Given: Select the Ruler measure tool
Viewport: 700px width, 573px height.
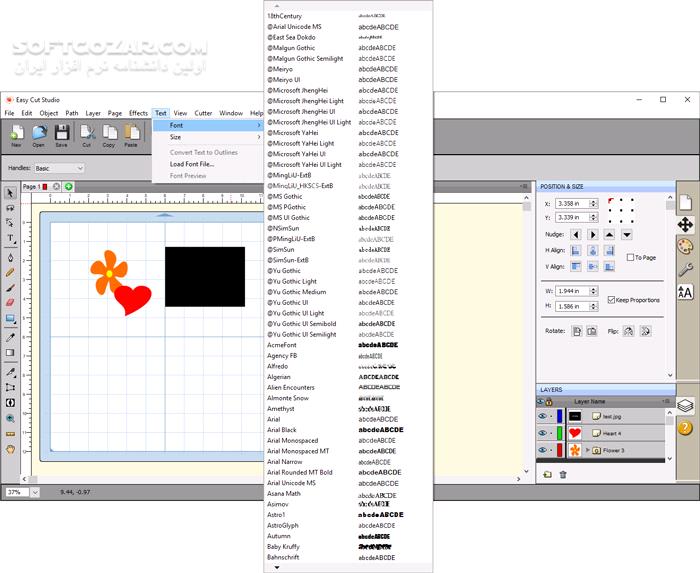Looking at the screenshot, I should 10,434.
